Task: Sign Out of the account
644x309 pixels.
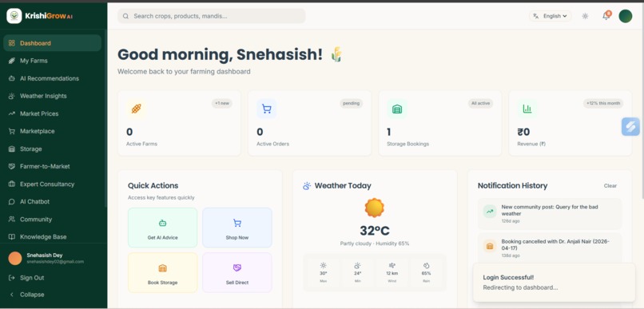Action: (52, 278)
